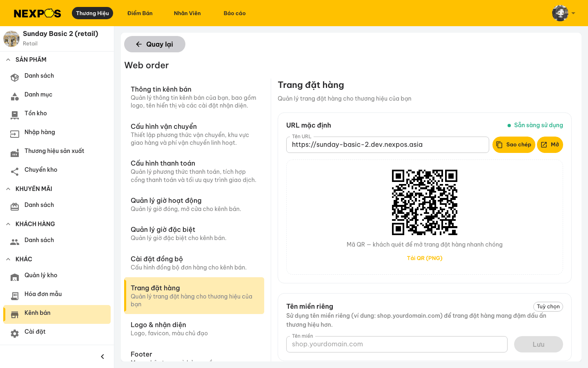Viewport: 588px width, 368px height.
Task: Open the Tồn kho inventory icon
Action: click(x=15, y=115)
